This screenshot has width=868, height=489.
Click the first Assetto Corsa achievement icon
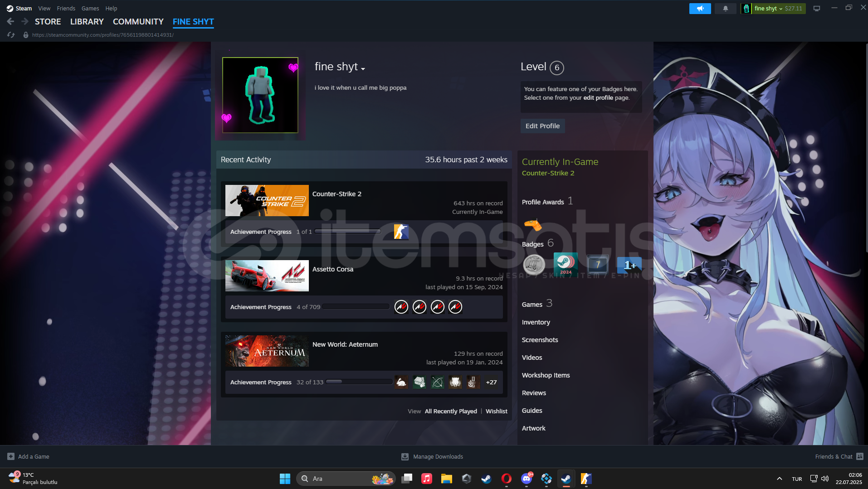click(x=401, y=307)
